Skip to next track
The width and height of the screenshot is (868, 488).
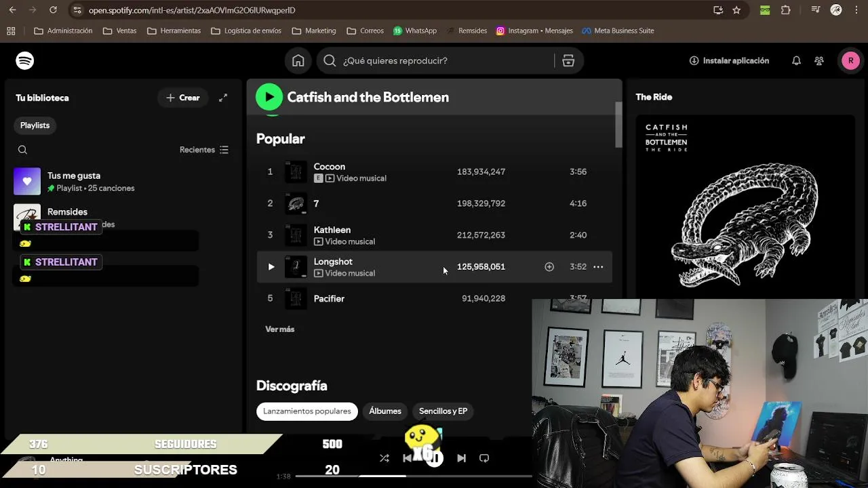(461, 458)
